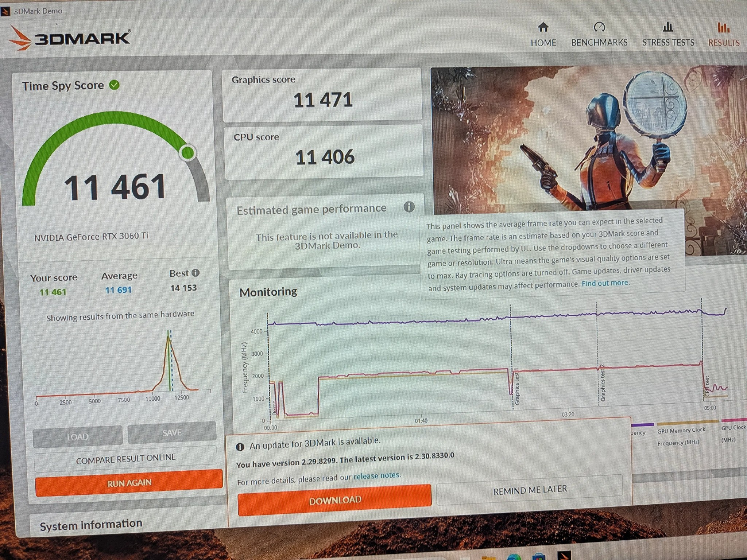Click the 'NVIDIA GeForce RTX 3060 Ti' label
The height and width of the screenshot is (560, 747).
click(x=91, y=237)
